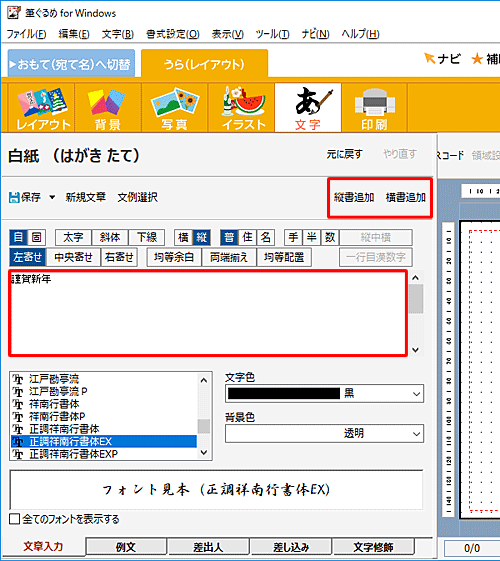Click the text box containing 謹賀新年
Image resolution: width=500 pixels, height=561 pixels.
(x=208, y=313)
